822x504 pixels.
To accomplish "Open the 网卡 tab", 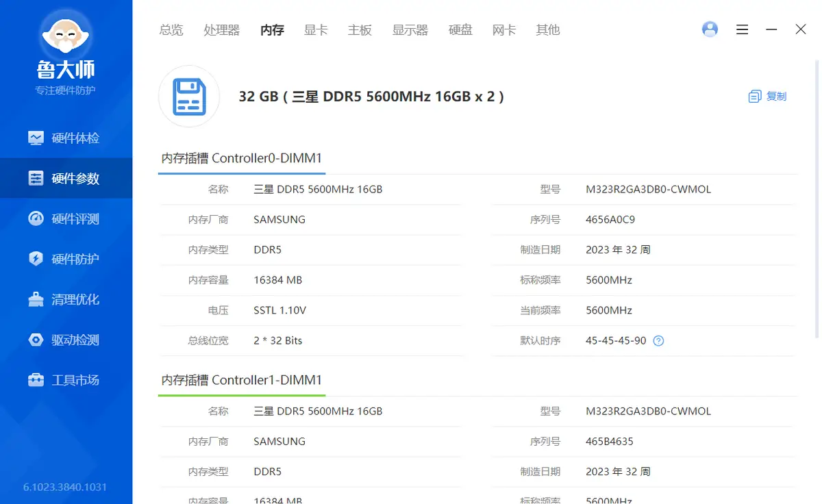I will click(504, 29).
